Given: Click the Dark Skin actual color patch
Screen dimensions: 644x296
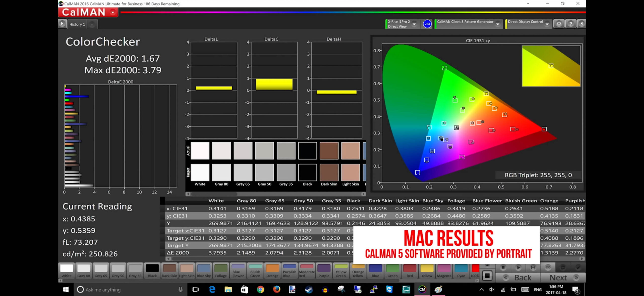Looking at the screenshot, I should [x=329, y=151].
